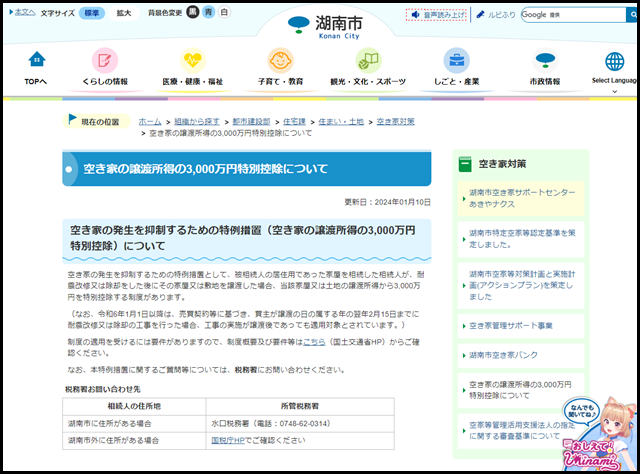Open 湖南市空き家バンク sidebar link
This screenshot has height=474, width=640.
click(521, 355)
